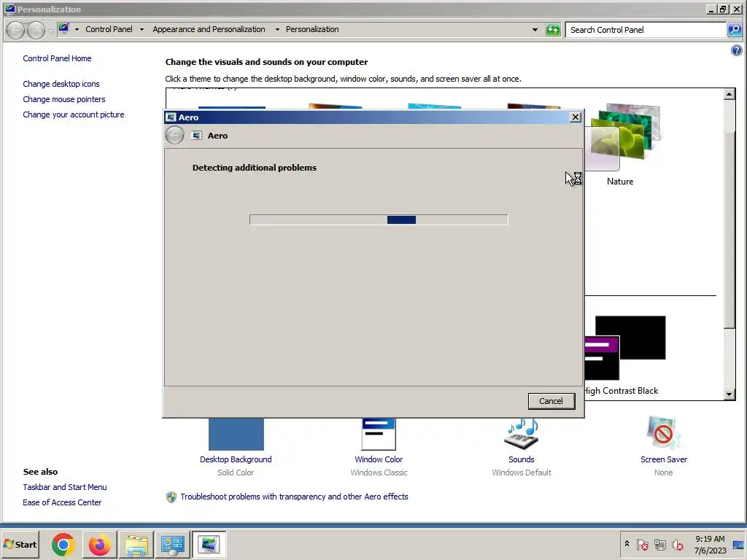
Task: Click the Show desktop button
Action: (739, 545)
